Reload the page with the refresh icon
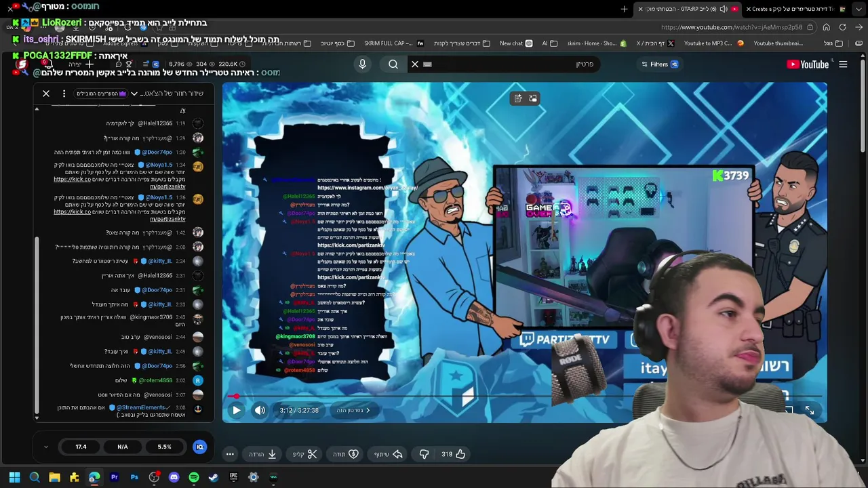The height and width of the screenshot is (488, 868). (842, 27)
